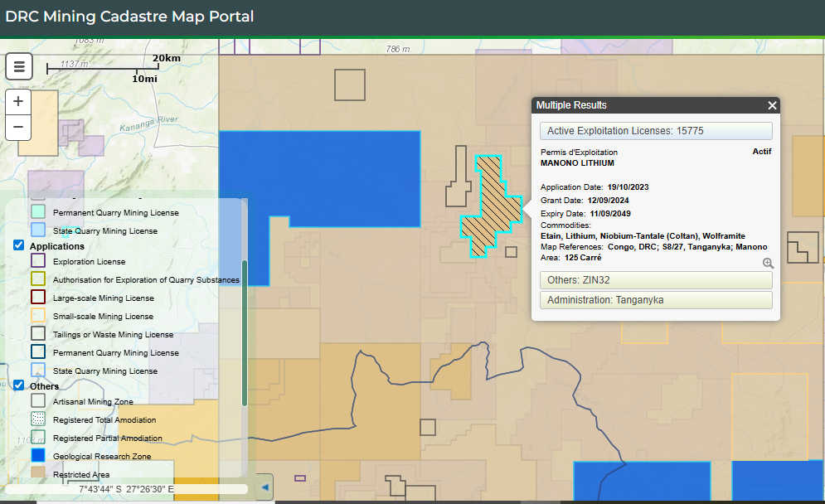Click the Registered Partial Amodiation label
The image size is (825, 504).
(107, 439)
